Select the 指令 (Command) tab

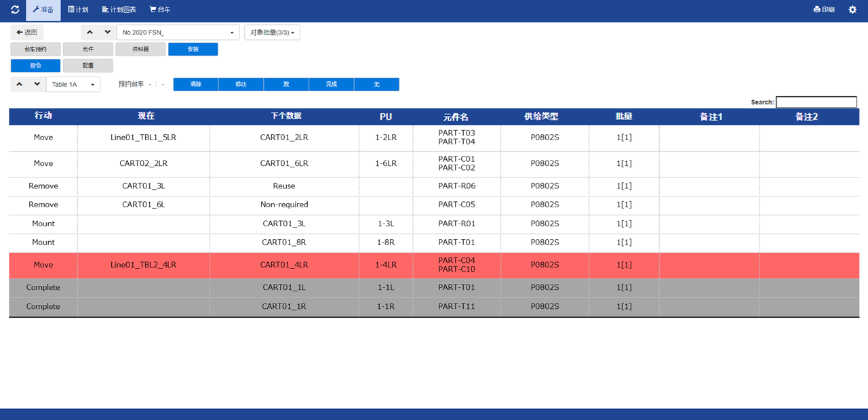35,65
